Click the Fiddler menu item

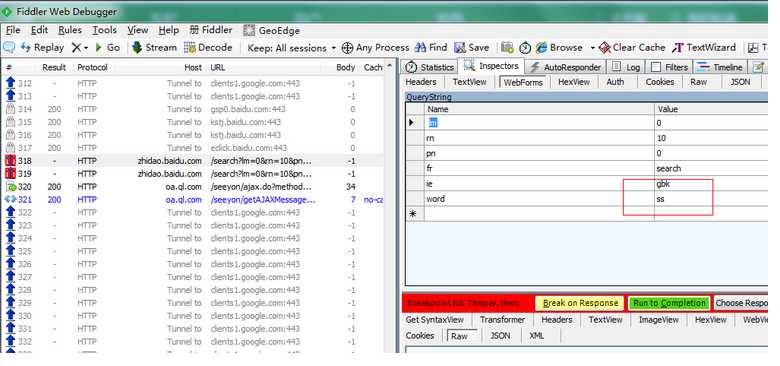click(210, 30)
